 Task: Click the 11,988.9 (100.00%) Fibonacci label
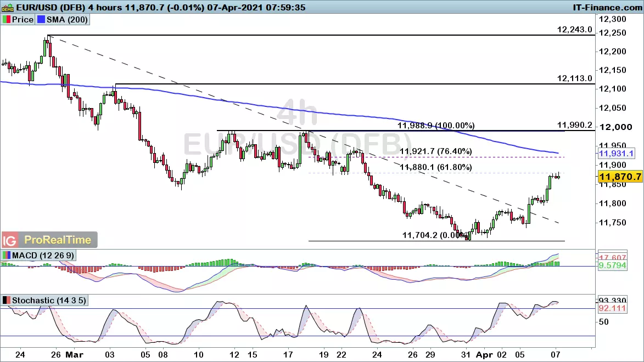coord(436,125)
